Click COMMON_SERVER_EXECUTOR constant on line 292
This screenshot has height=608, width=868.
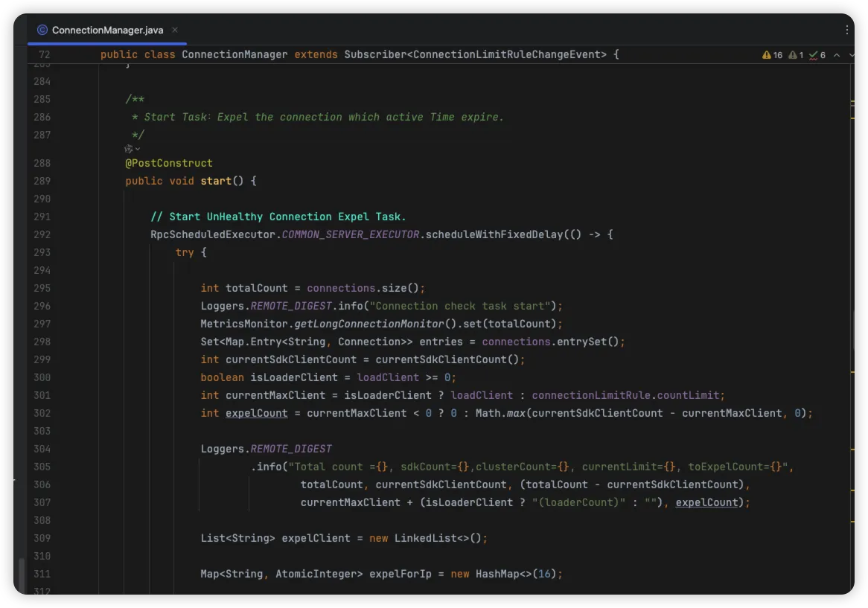coord(351,234)
